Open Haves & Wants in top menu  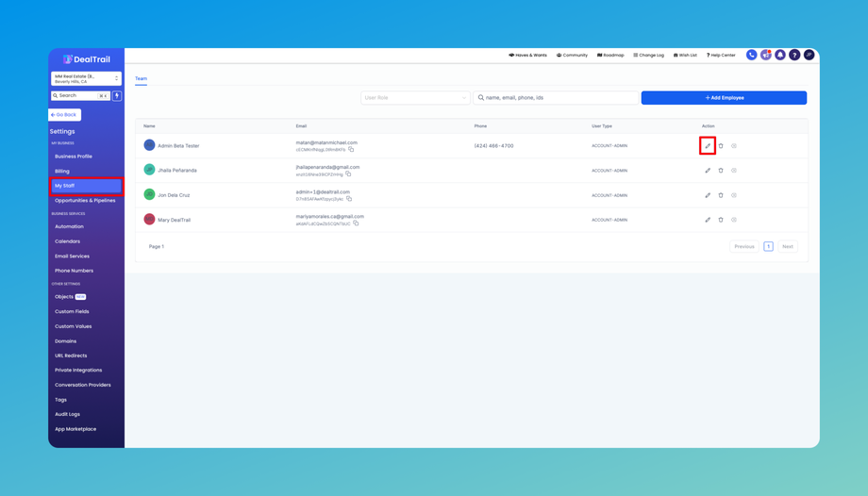pos(527,56)
